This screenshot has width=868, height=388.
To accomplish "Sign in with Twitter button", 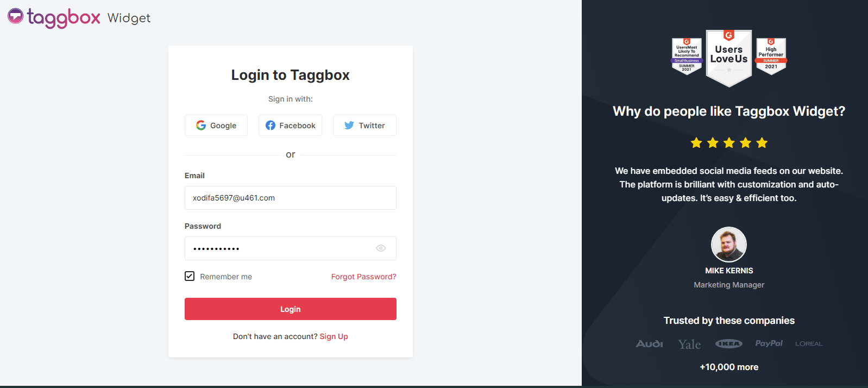I will (364, 126).
